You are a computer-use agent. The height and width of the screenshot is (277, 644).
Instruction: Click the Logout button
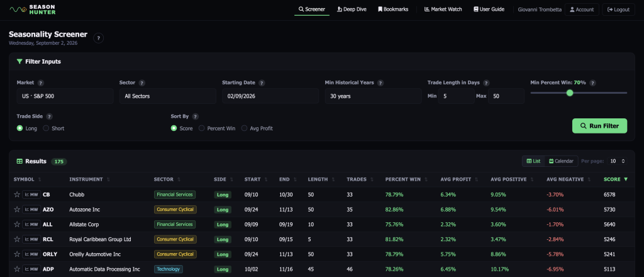pyautogui.click(x=619, y=9)
